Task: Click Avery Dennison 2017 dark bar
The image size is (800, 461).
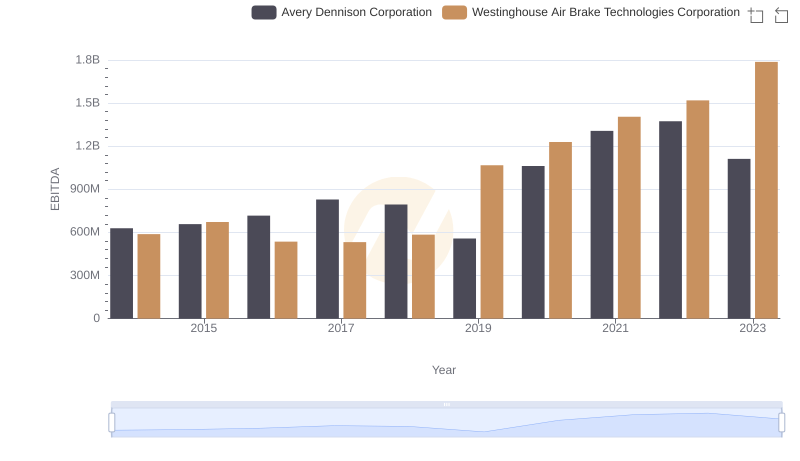Action: (327, 259)
